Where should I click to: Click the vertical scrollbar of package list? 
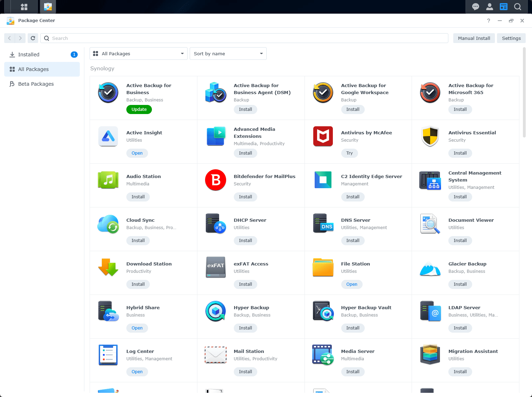524,93
